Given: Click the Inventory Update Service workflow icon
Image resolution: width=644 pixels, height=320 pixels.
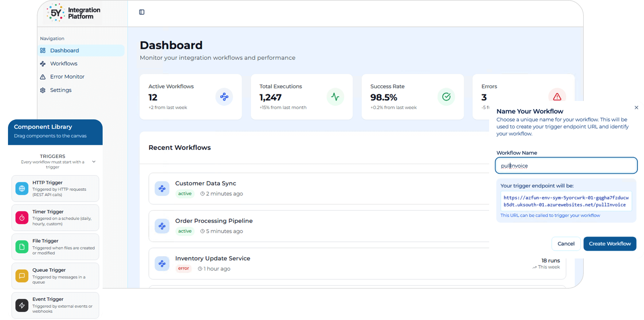Looking at the screenshot, I should pyautogui.click(x=162, y=264).
